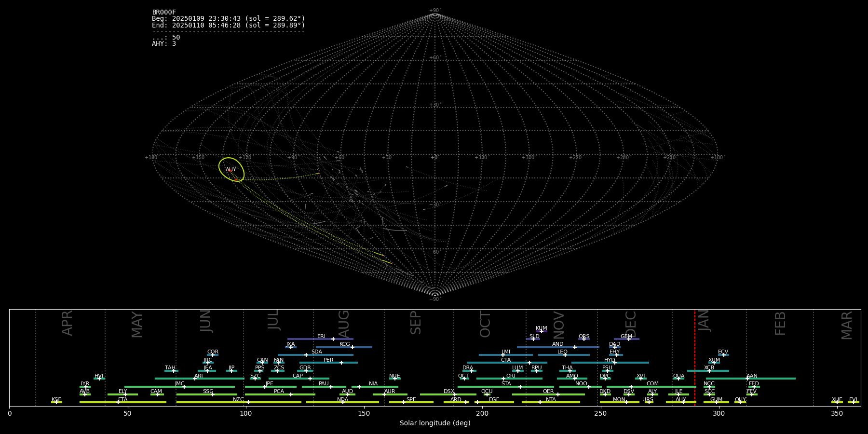
Task: Select the CAP shower label
Action: (x=298, y=376)
